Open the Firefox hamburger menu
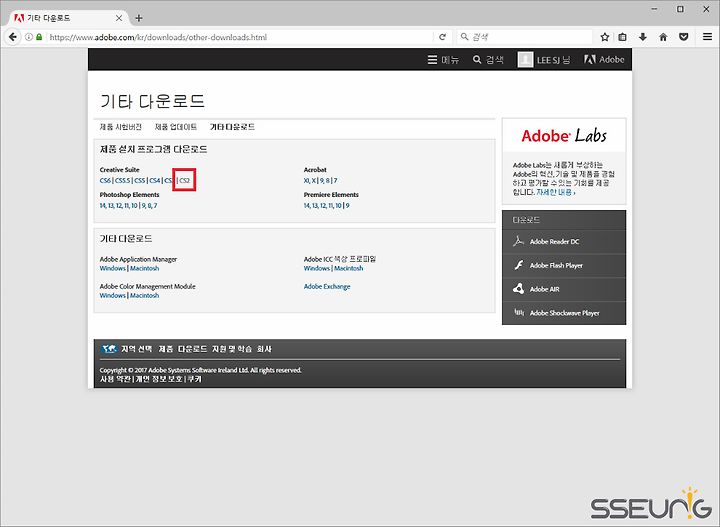 pos(707,37)
